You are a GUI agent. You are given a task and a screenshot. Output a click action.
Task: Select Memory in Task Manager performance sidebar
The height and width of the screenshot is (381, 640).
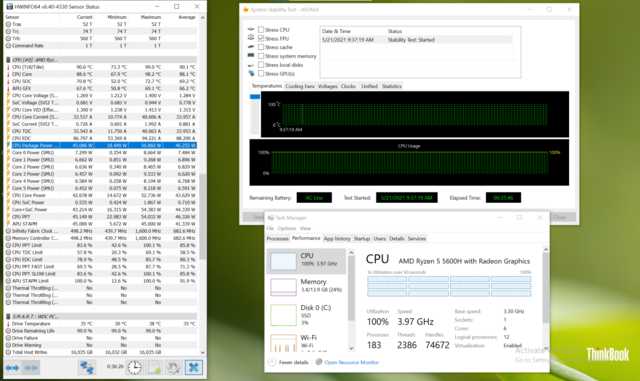coord(307,286)
